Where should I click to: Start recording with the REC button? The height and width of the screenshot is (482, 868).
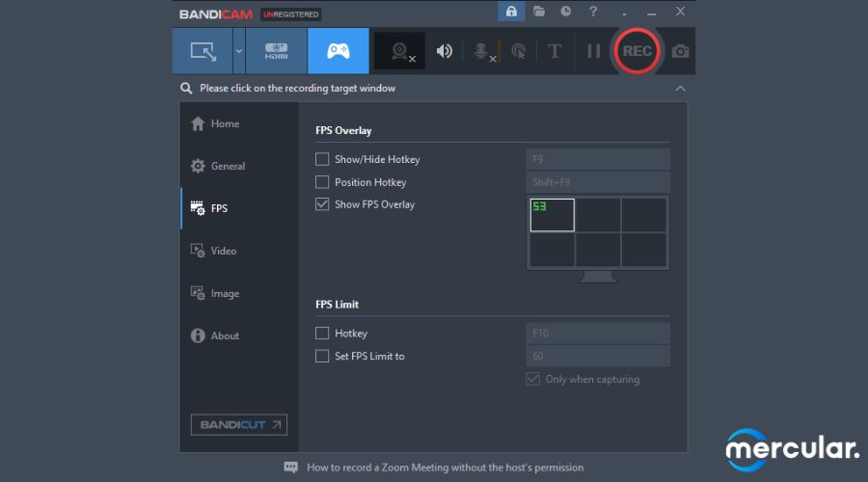coord(637,51)
